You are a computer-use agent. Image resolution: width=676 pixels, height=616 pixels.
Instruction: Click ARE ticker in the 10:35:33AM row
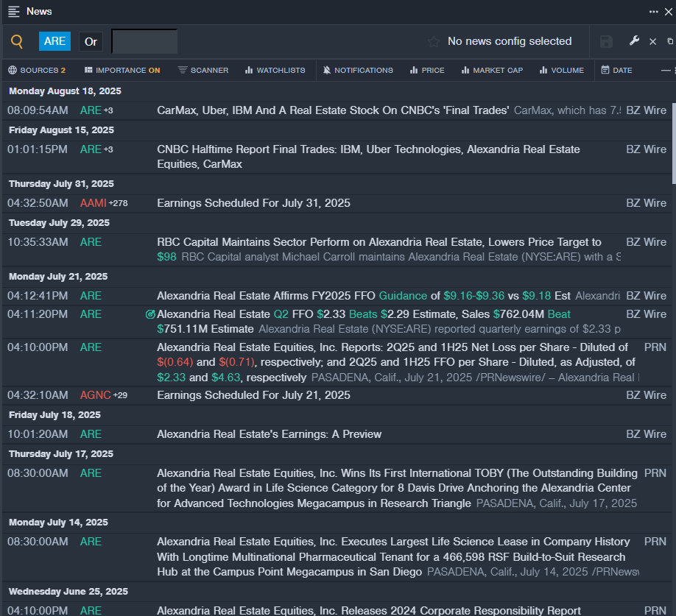[91, 242]
